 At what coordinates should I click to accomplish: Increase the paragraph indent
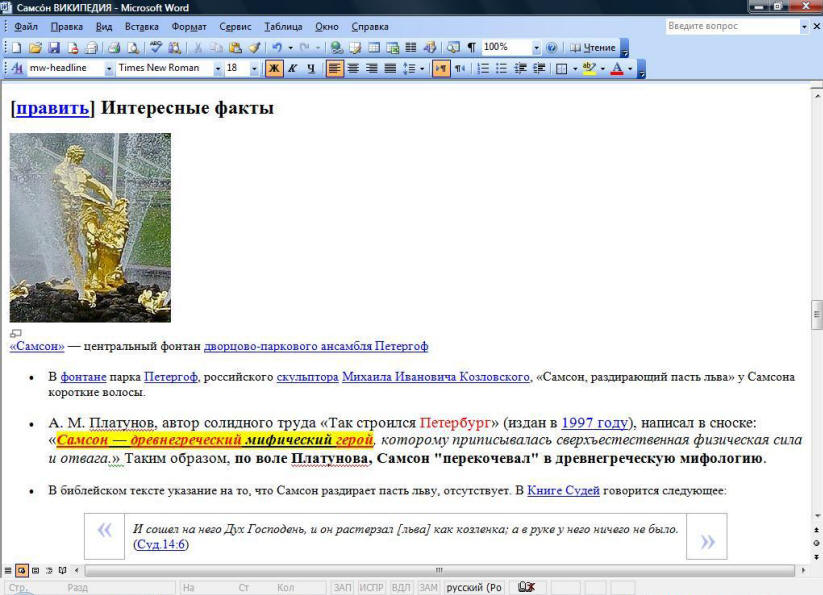[x=539, y=69]
